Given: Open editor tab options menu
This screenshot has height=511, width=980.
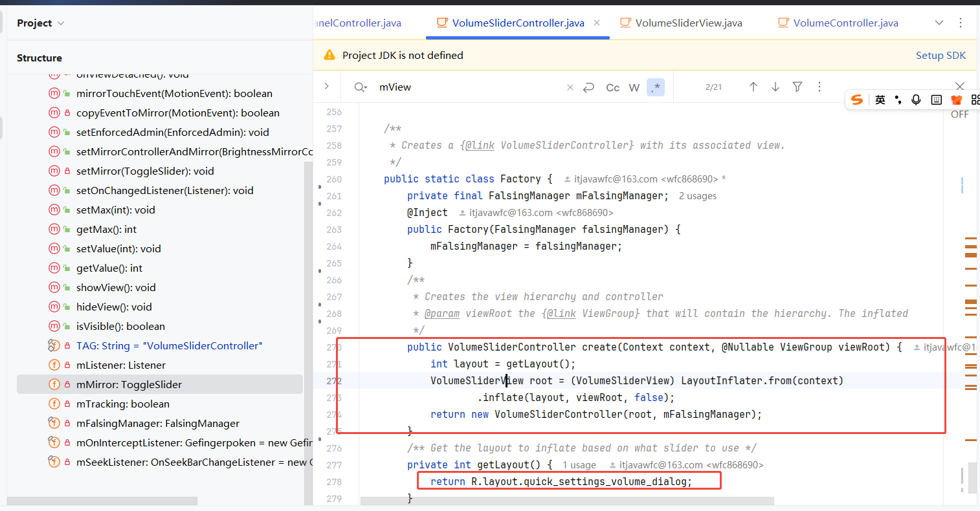Looking at the screenshot, I should [x=961, y=23].
